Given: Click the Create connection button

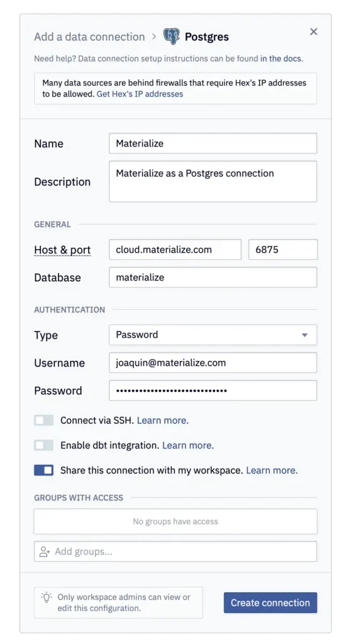Looking at the screenshot, I should pos(270,602).
